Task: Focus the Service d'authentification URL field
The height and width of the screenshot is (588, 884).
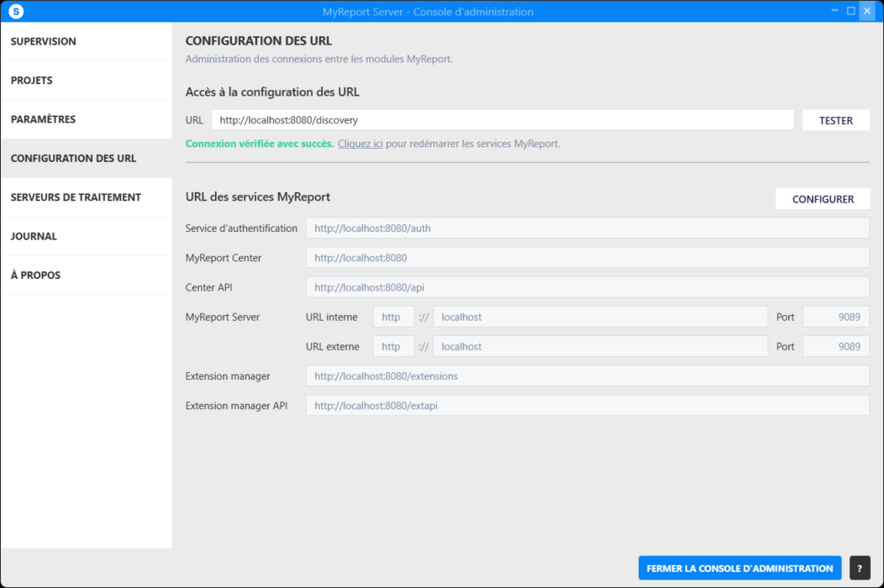Action: [587, 228]
